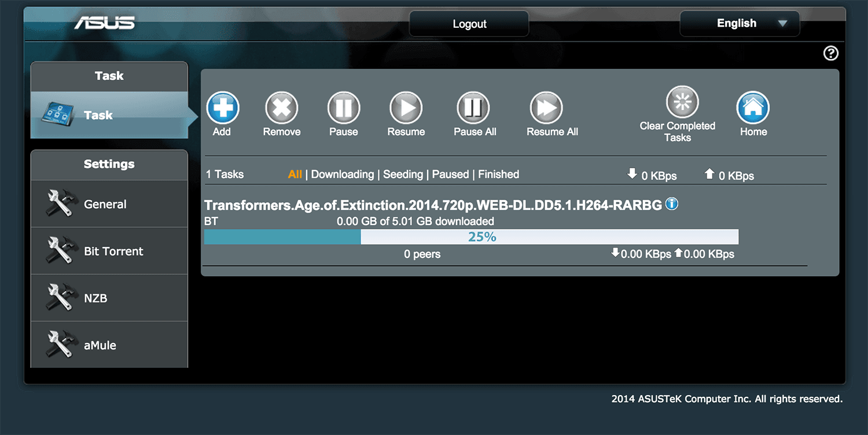868x435 pixels.
Task: Click the blue Add task icon
Action: tap(222, 108)
